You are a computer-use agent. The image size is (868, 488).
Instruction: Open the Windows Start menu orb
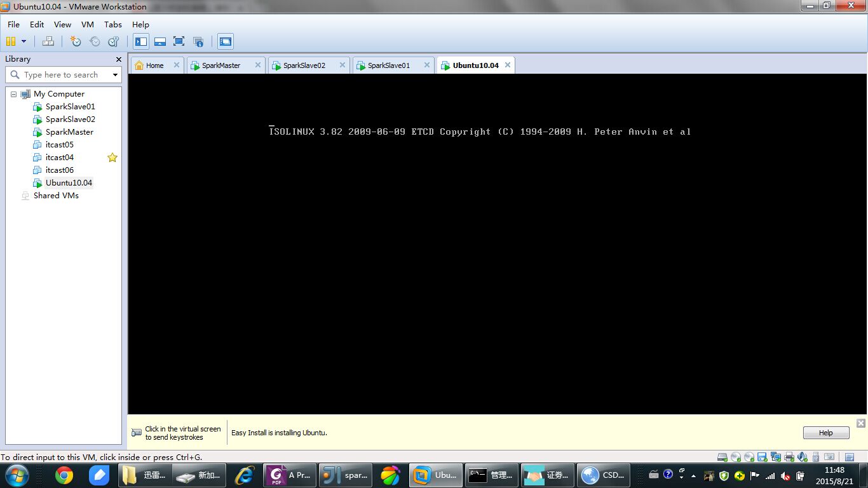pyautogui.click(x=17, y=475)
